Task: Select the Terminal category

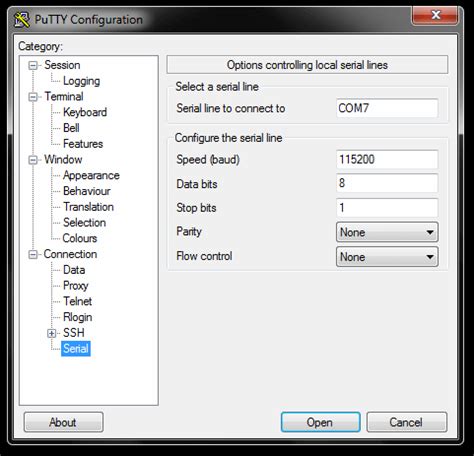Action: click(64, 97)
